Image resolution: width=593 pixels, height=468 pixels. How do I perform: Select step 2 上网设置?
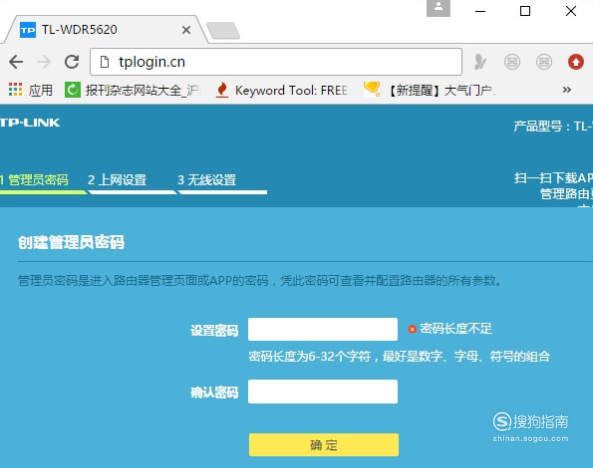coord(117,180)
